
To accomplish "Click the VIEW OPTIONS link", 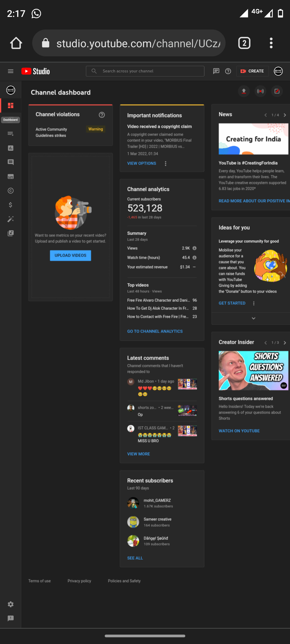I will pyautogui.click(x=142, y=163).
